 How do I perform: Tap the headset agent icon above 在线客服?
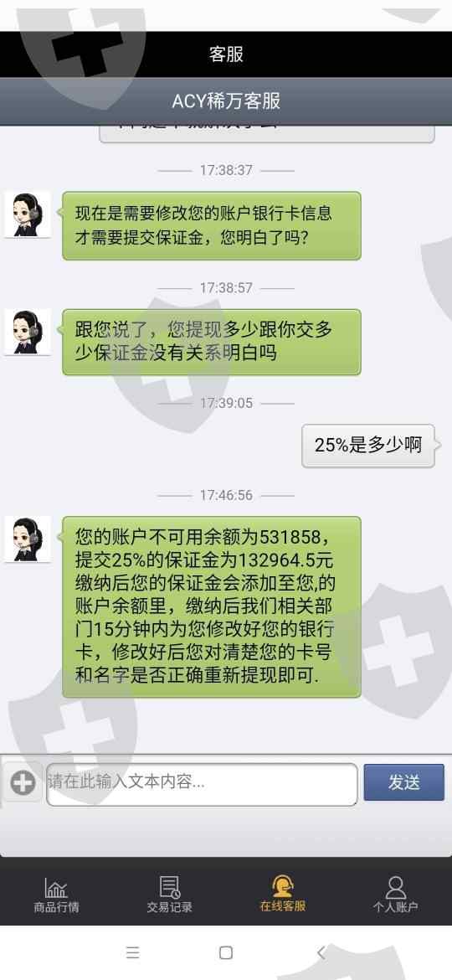coord(283,887)
